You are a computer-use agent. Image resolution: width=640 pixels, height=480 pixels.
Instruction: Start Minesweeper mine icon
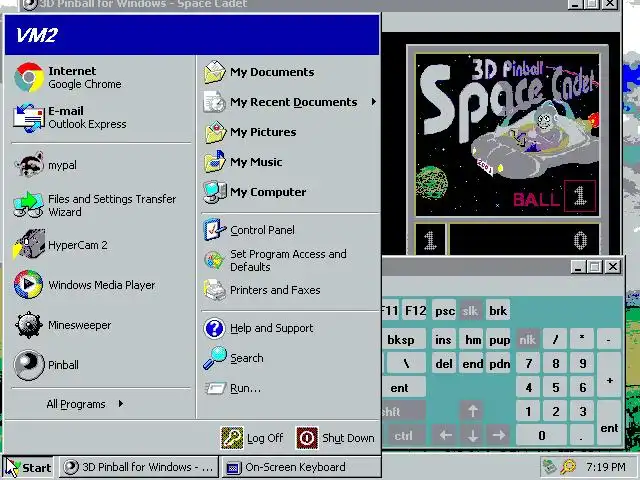(x=29, y=325)
